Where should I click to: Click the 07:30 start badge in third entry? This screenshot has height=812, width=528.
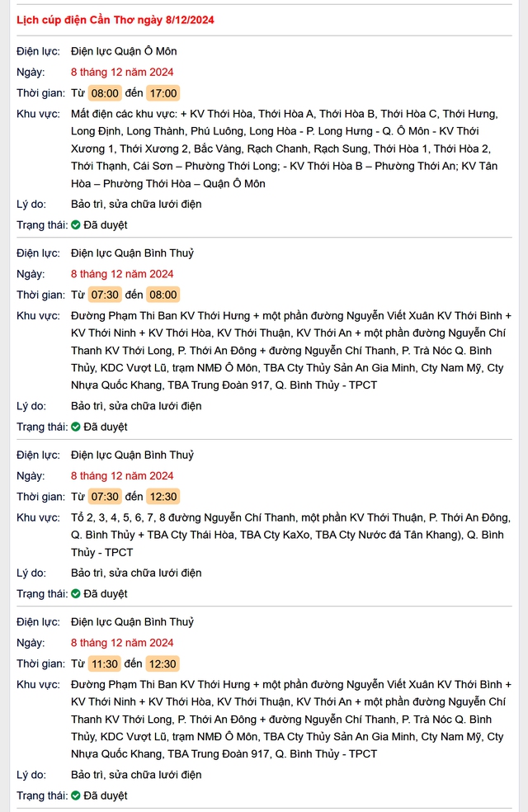pyautogui.click(x=105, y=497)
